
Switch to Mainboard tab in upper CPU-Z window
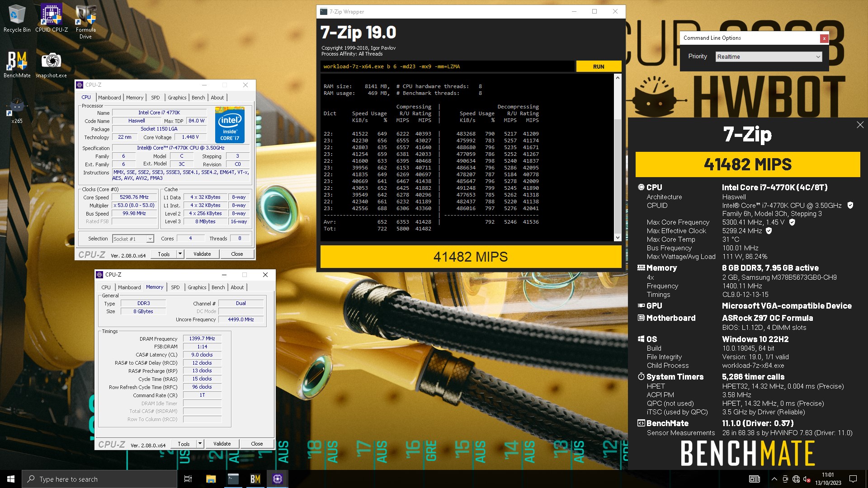tap(109, 98)
